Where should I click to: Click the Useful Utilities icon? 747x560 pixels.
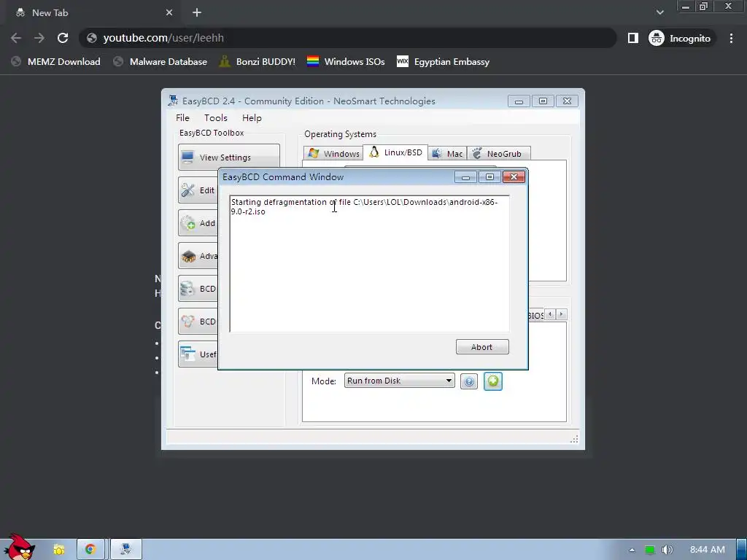188,354
